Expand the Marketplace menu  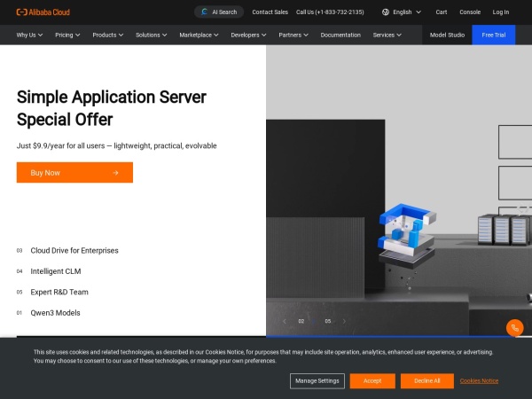(199, 35)
